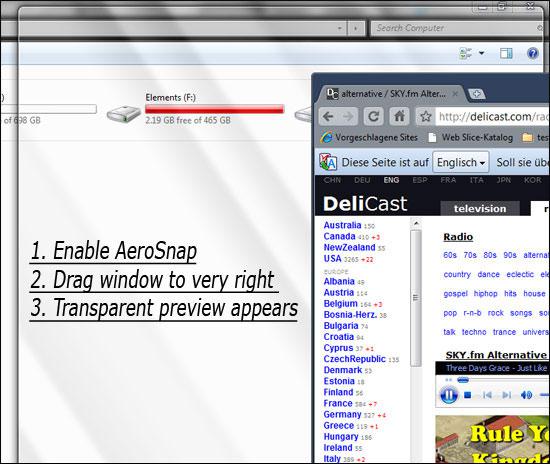Select the ITA language option
Image resolution: width=550 pixels, height=464 pixels.
477,180
